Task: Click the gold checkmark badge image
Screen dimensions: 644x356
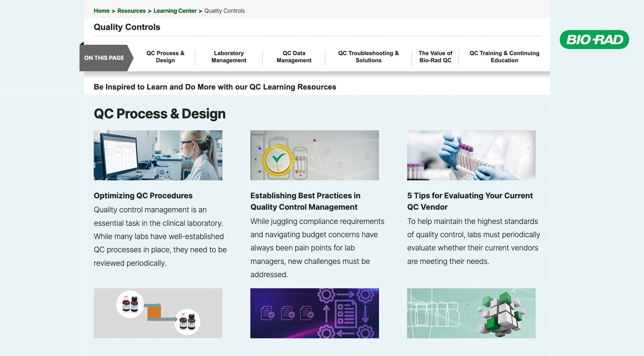Action: point(315,155)
